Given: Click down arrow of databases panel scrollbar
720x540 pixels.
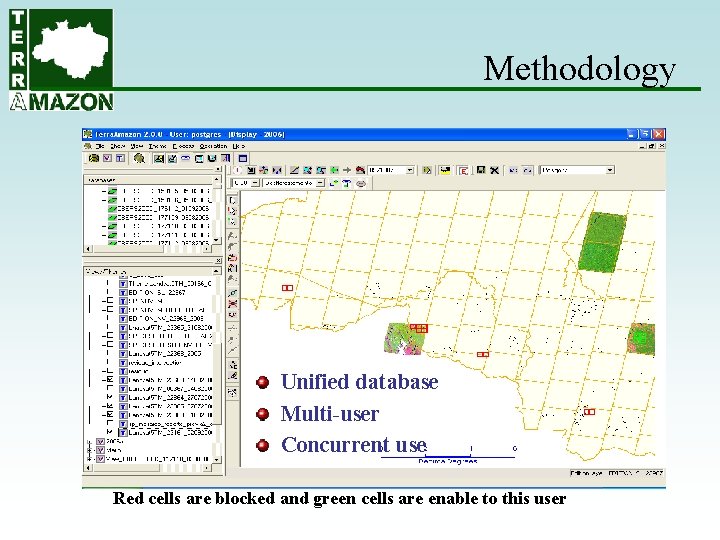Looking at the screenshot, I should click(217, 240).
